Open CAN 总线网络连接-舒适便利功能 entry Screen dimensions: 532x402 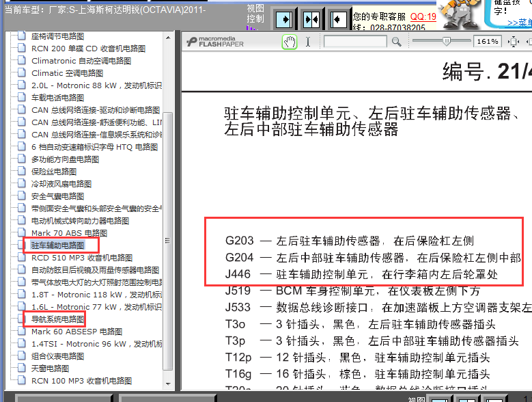[96, 122]
